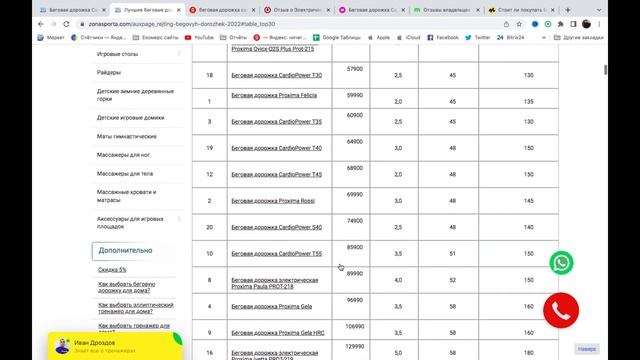Open the Маркет bookmark

[51, 38]
